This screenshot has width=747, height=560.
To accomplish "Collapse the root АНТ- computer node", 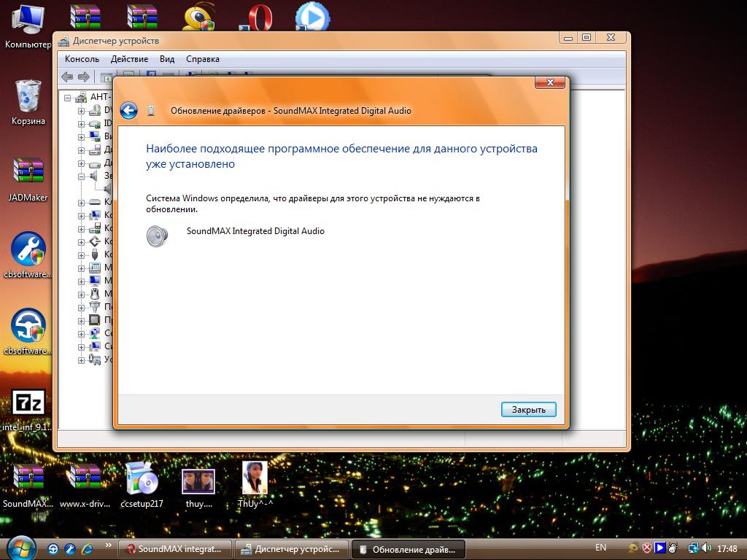I will [68, 98].
